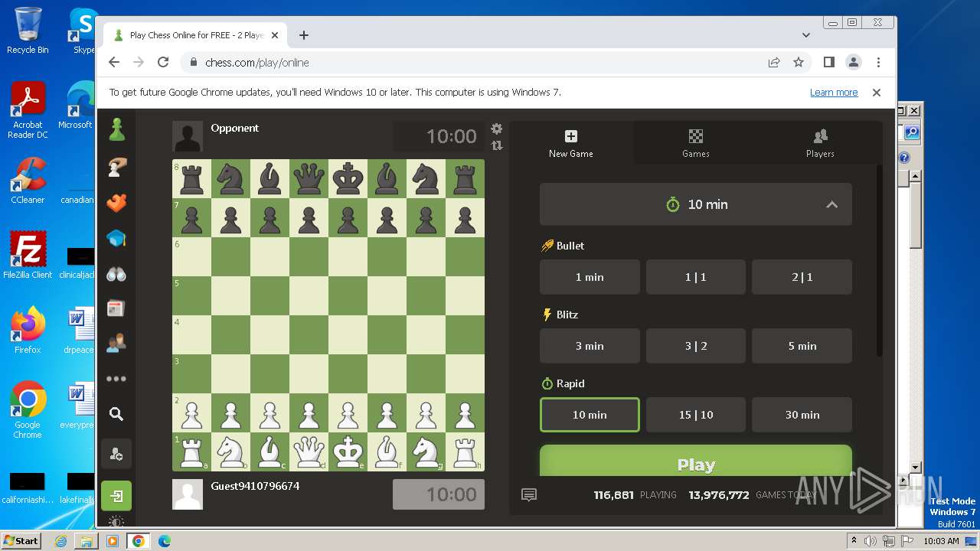The width and height of the screenshot is (980, 551).
Task: Open board settings gear icon
Action: click(497, 129)
